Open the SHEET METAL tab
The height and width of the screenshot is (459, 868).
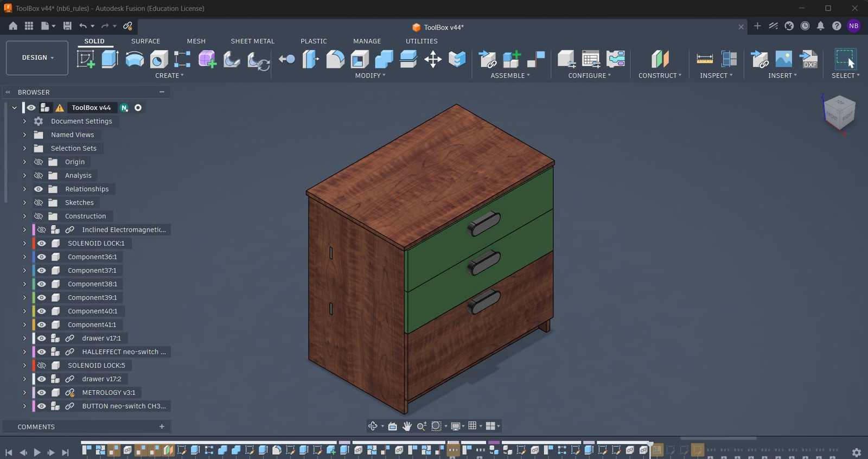[252, 41]
